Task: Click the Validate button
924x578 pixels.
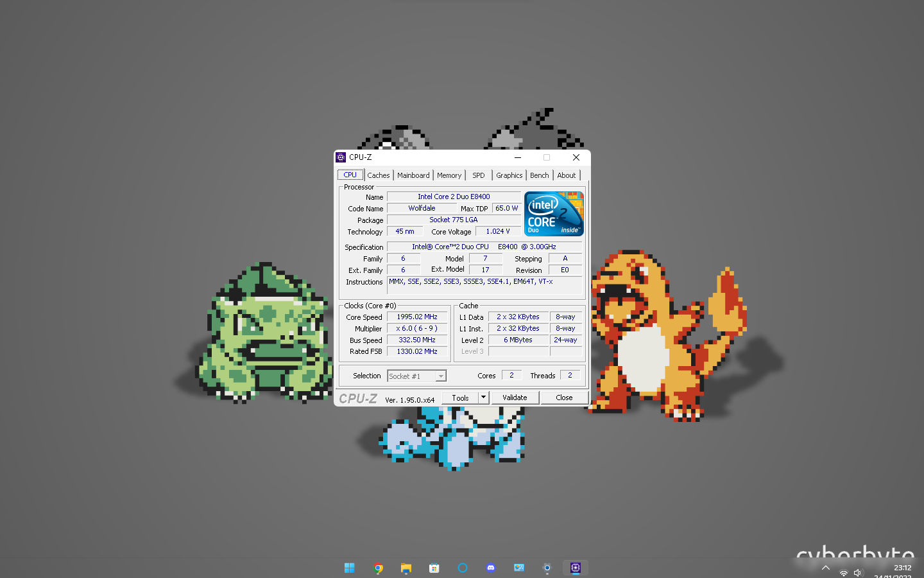Action: click(x=515, y=398)
